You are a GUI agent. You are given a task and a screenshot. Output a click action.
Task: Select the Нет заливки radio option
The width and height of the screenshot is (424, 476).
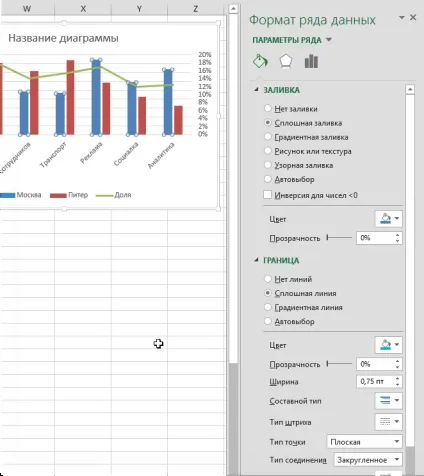coord(268,108)
